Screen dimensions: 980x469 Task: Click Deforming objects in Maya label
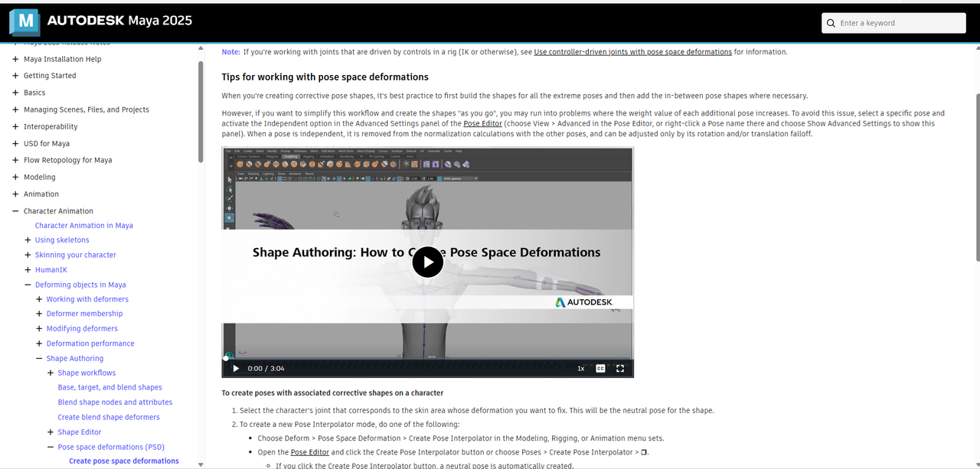[x=80, y=285]
